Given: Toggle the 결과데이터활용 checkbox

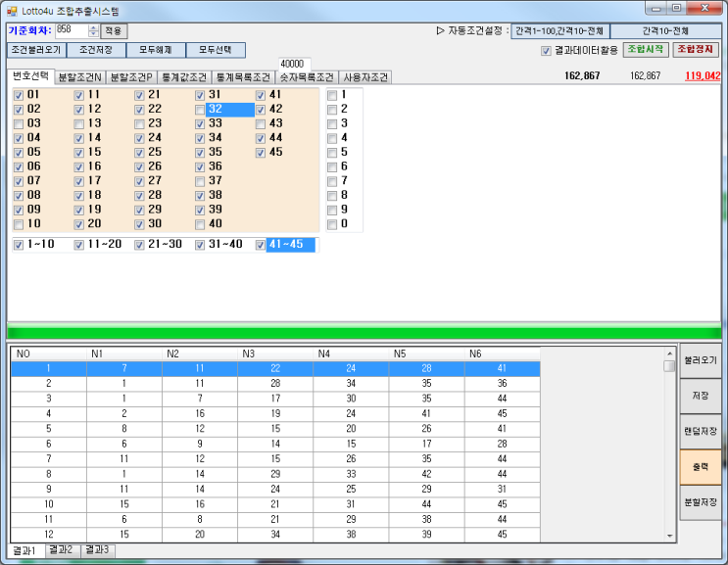Looking at the screenshot, I should [x=546, y=51].
